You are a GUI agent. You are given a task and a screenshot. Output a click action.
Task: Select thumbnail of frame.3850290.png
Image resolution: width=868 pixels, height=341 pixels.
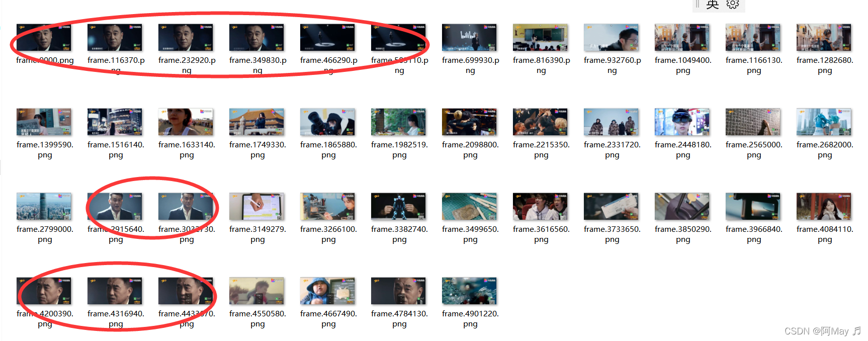coord(682,207)
